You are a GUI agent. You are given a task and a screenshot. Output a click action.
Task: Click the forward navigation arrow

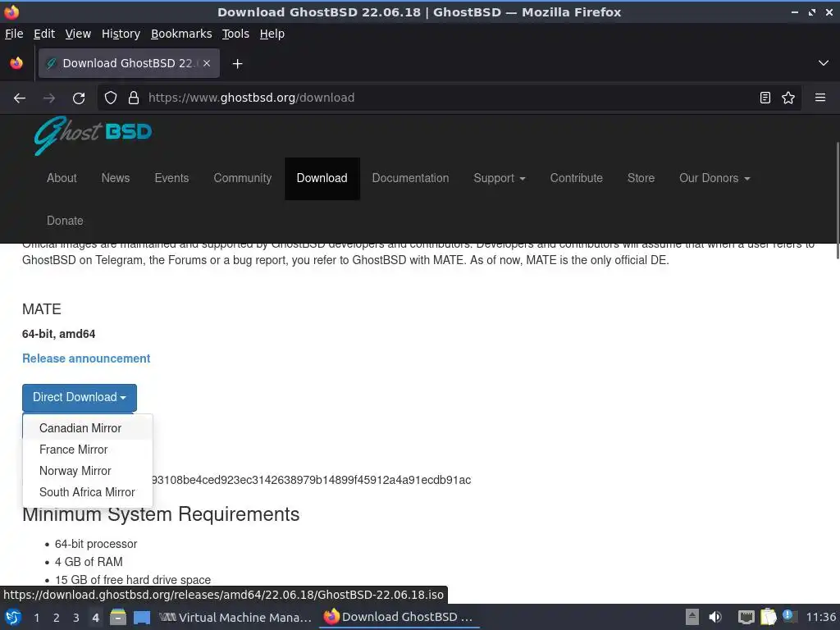[x=48, y=98]
